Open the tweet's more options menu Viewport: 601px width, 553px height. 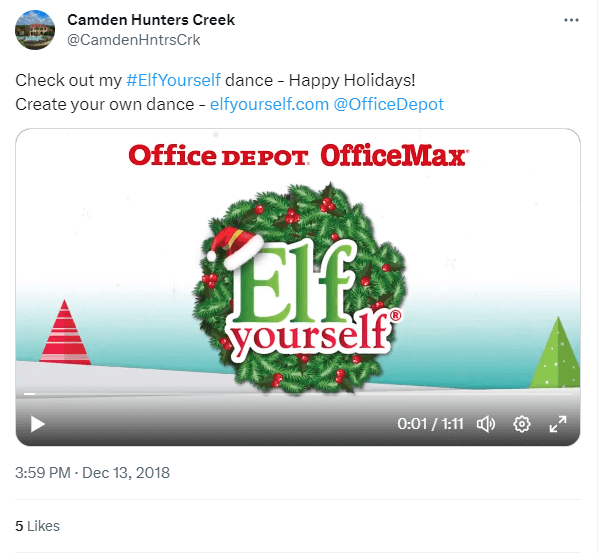point(571,20)
